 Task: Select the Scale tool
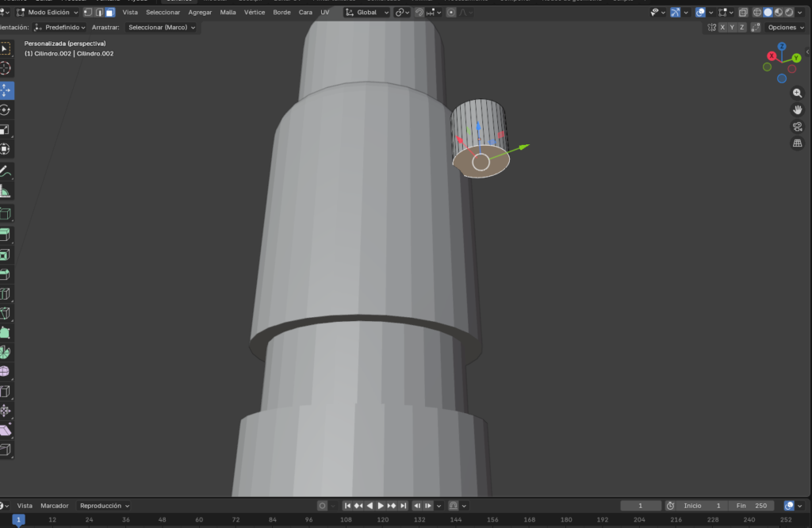click(x=6, y=129)
